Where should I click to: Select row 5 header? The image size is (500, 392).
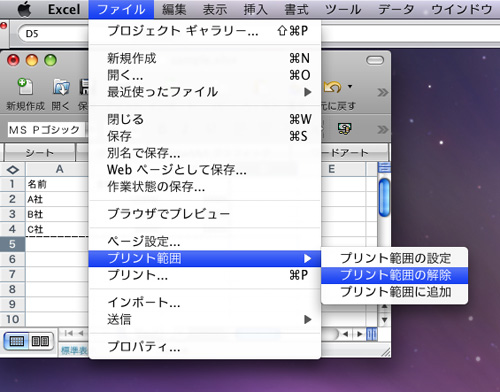coord(12,244)
